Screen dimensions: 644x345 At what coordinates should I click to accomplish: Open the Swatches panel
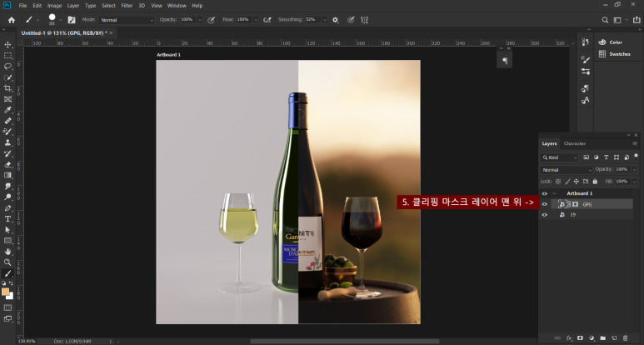pyautogui.click(x=615, y=54)
